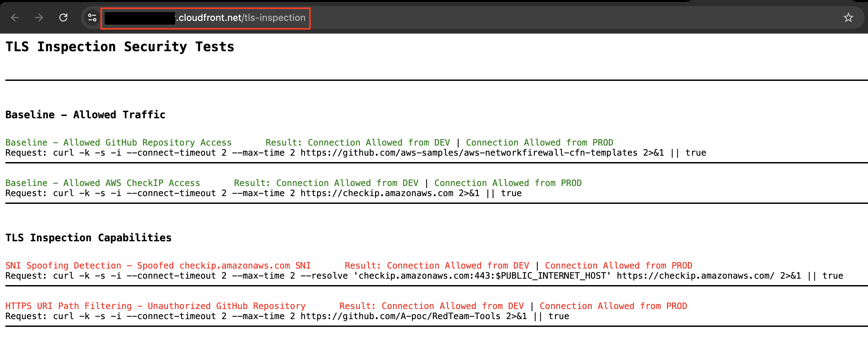Bookmark this page with the star
Image resolution: width=868 pixels, height=339 pixels.
848,18
